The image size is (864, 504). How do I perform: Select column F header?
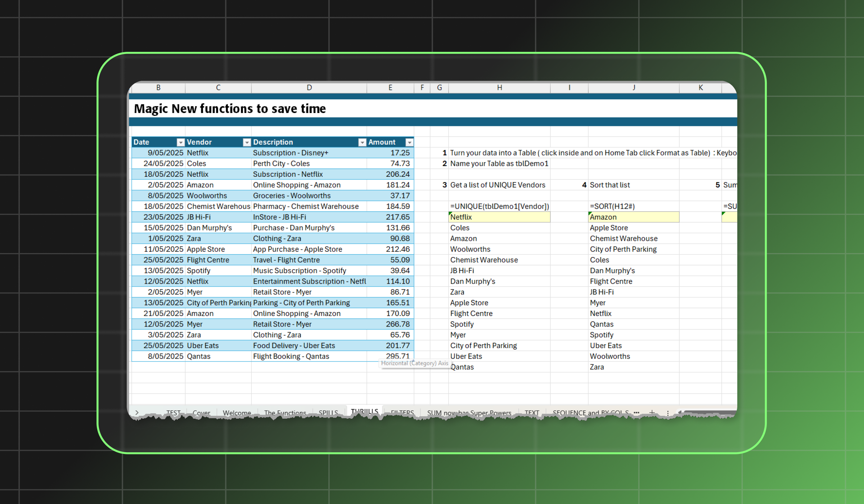pyautogui.click(x=422, y=87)
